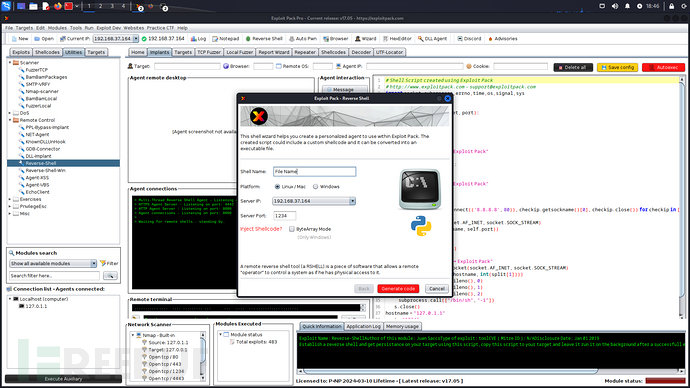
Task: Click the code editor vertical scrollbar
Action: [x=682, y=198]
